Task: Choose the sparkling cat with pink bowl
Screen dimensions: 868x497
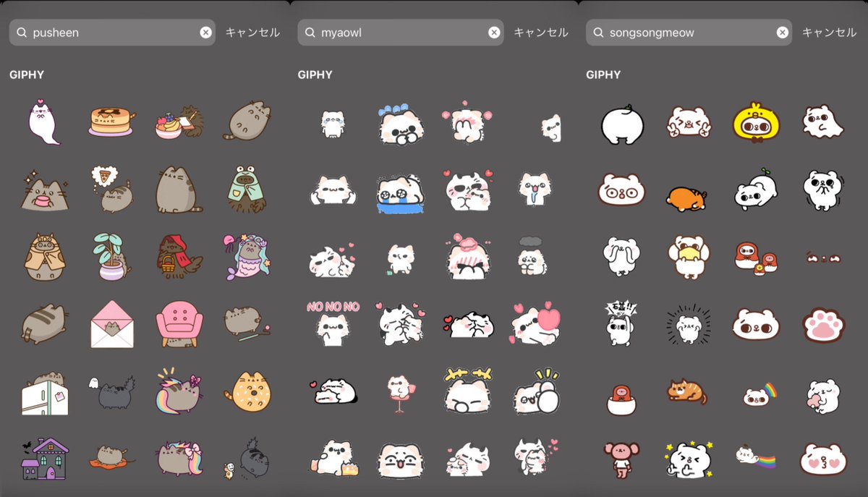Action: pyautogui.click(x=44, y=190)
